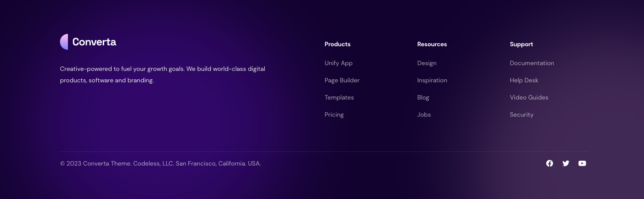Visit the Inspiration link
The width and height of the screenshot is (644, 199).
[x=432, y=80]
